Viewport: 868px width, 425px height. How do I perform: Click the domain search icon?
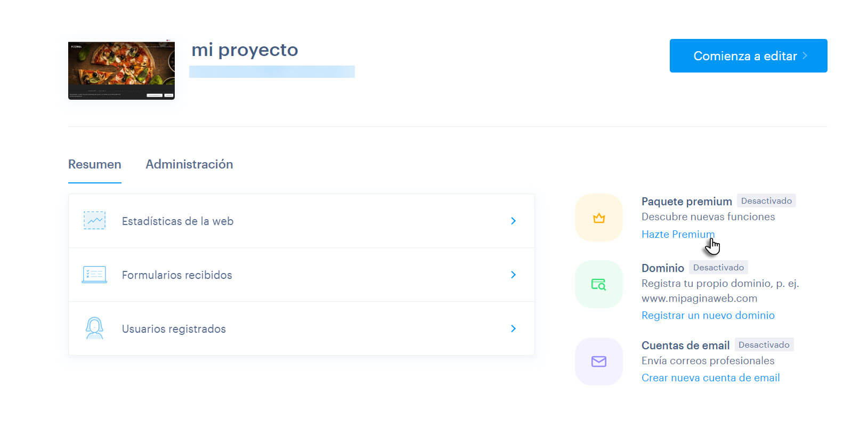(599, 284)
